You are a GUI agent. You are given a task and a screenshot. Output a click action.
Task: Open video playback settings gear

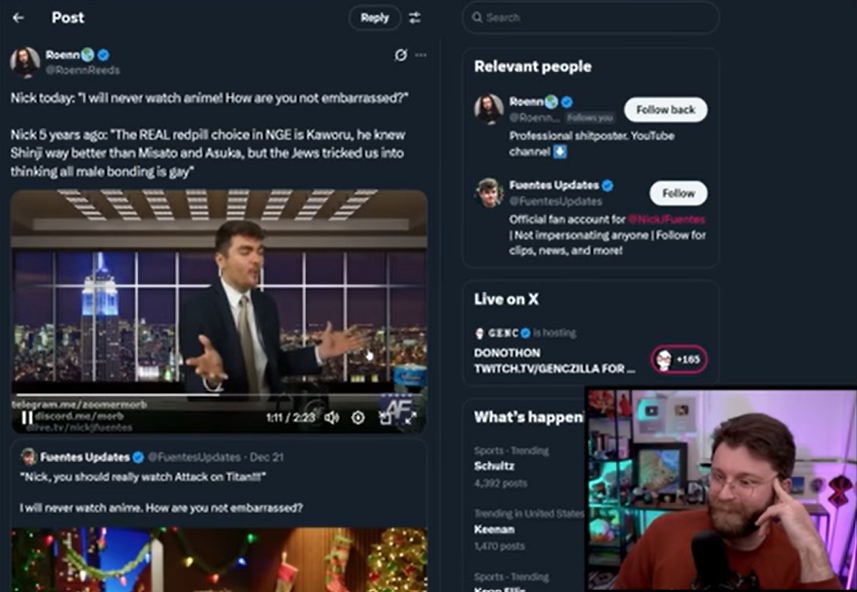[x=358, y=418]
